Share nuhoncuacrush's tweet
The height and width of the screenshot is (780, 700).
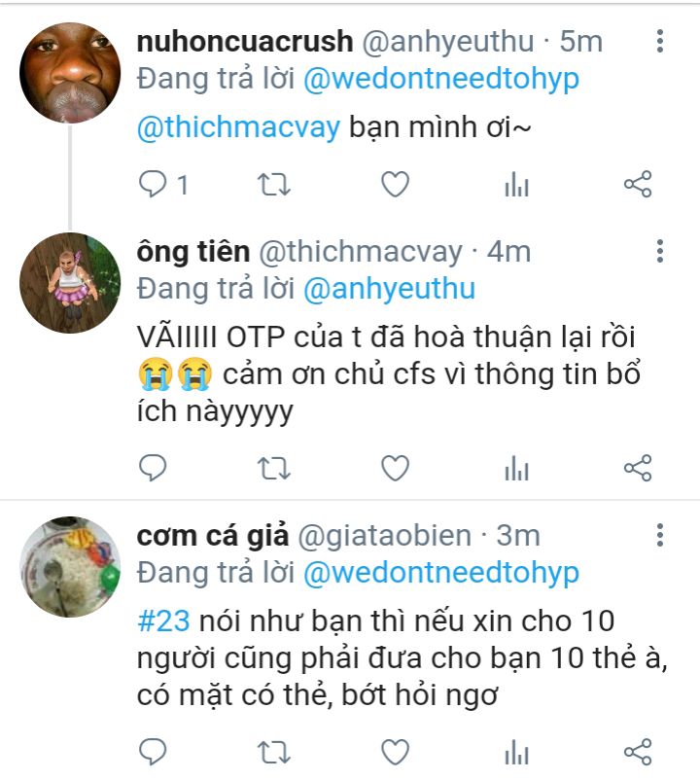coord(638,184)
